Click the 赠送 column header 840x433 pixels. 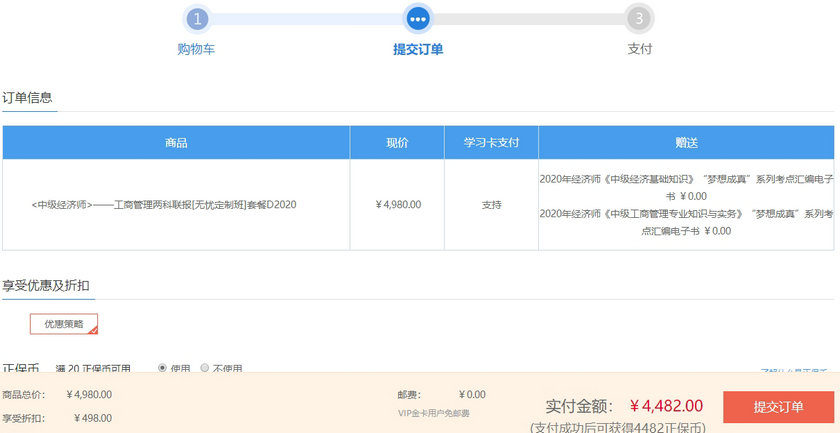(686, 143)
